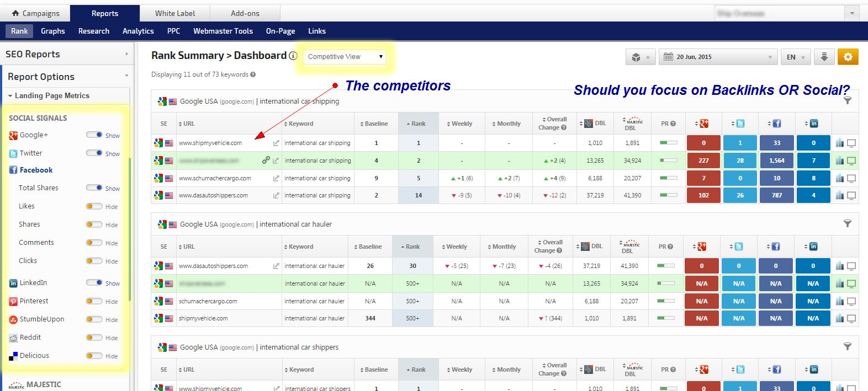Click the PR help icon in first table
Screen dimensions: 868x391
click(673, 124)
